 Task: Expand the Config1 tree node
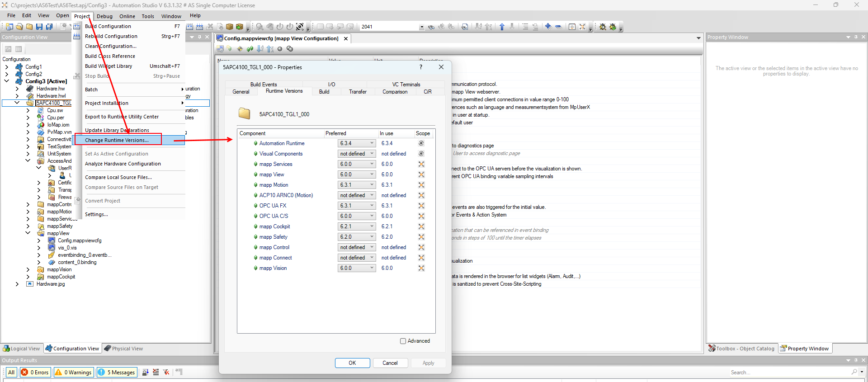click(6, 67)
